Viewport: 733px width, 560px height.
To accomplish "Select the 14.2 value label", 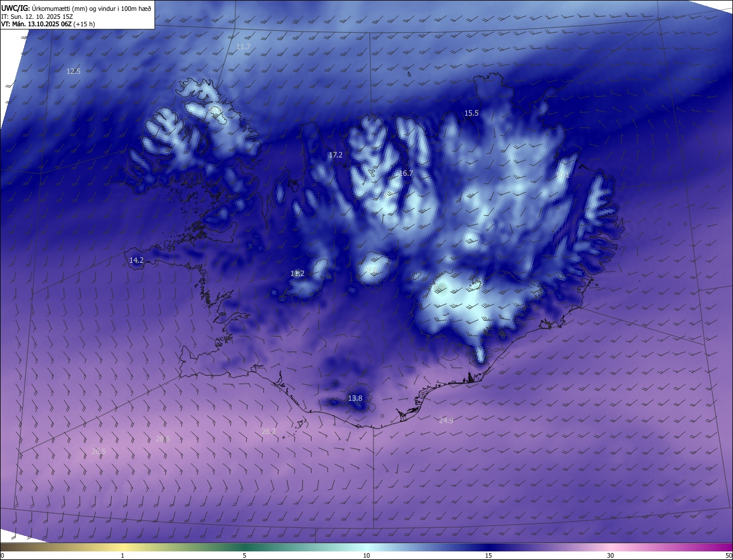I will (x=136, y=260).
